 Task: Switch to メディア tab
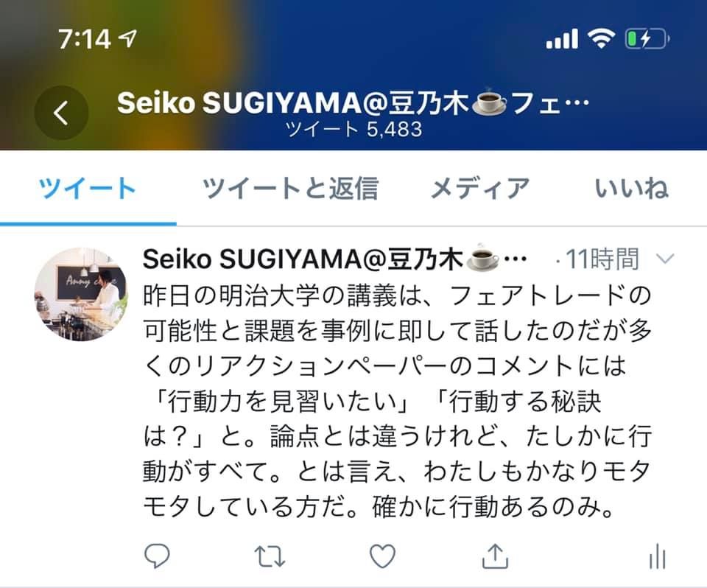pyautogui.click(x=480, y=188)
